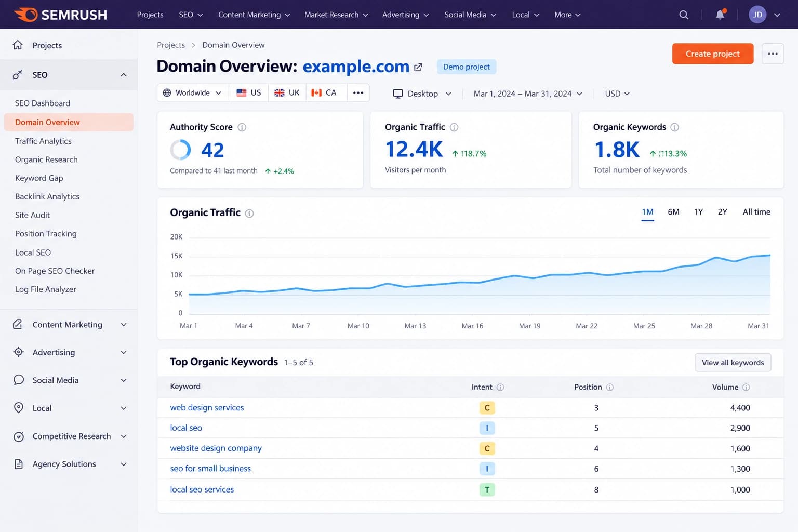Switch chart to 1M range
This screenshot has width=798, height=532.
647,212
